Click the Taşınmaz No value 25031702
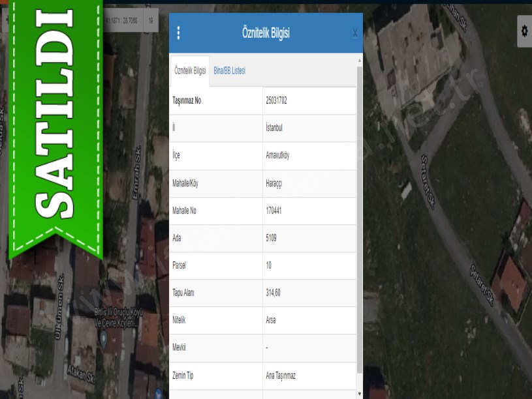 [277, 101]
